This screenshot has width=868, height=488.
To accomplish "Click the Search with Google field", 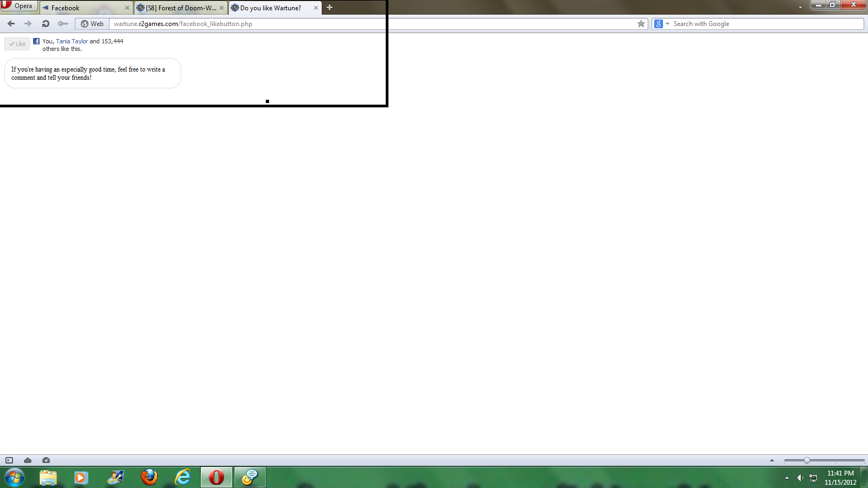I will (x=765, y=24).
